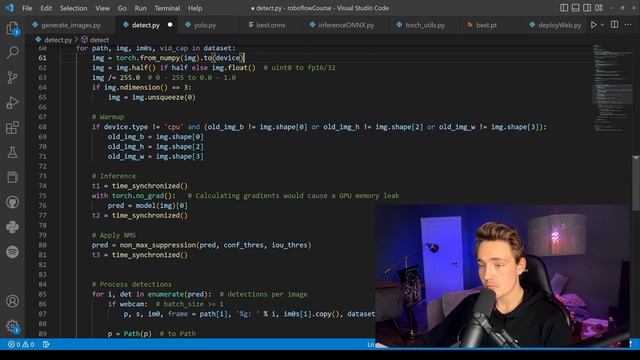Click 'p = Path(p)' on line 89
Screen dimensions: 640x360
click(129, 333)
